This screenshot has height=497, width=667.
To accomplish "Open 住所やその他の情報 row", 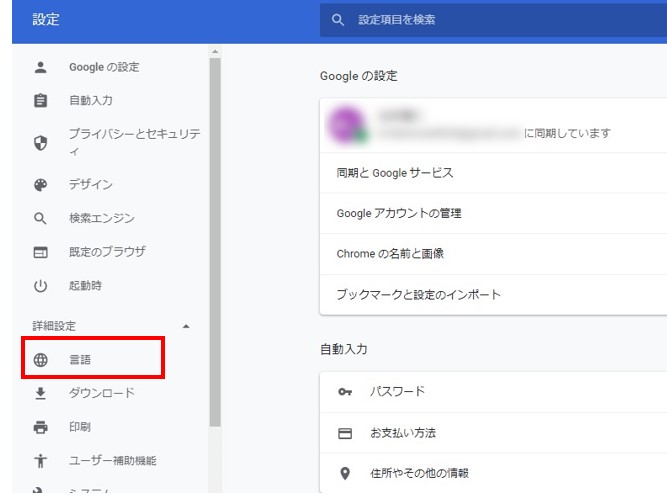I will [x=493, y=473].
